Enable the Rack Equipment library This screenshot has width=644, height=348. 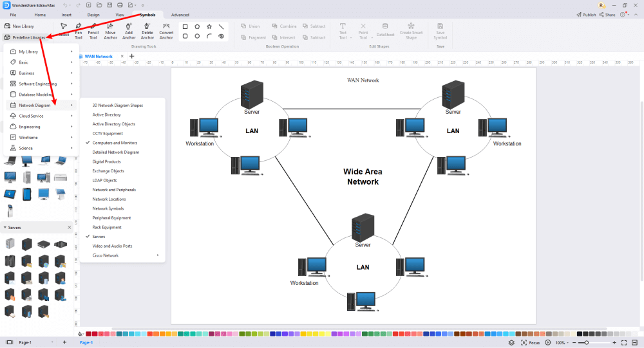coord(107,227)
